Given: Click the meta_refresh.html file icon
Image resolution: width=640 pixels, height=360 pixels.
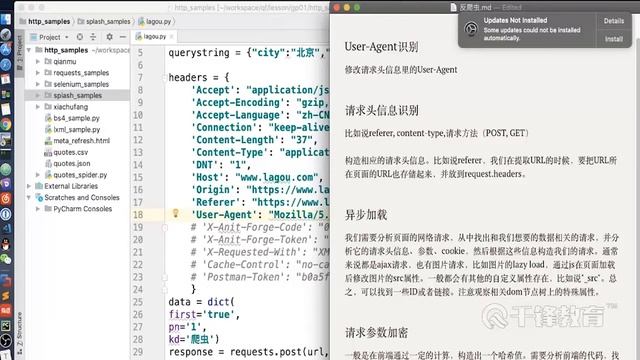Looking at the screenshot, I should 48,141.
